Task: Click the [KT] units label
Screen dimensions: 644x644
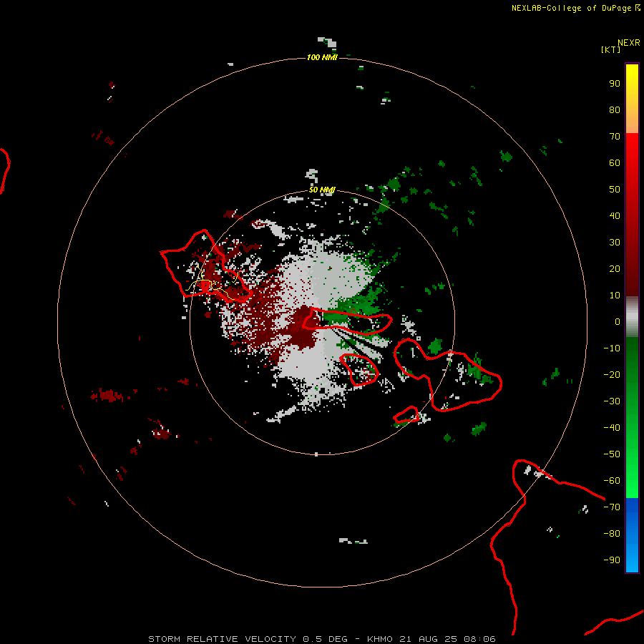Action: pos(611,49)
